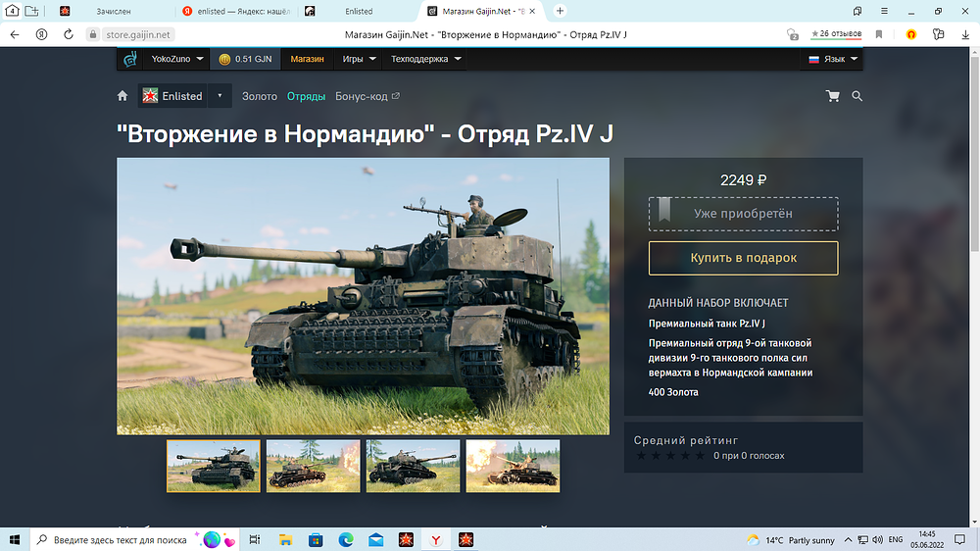The width and height of the screenshot is (980, 551).
Task: Click the browser back arrow
Action: (15, 34)
